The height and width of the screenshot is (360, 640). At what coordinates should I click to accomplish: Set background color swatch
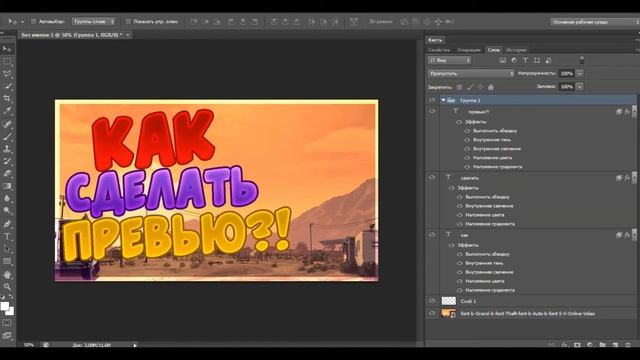[x=10, y=311]
